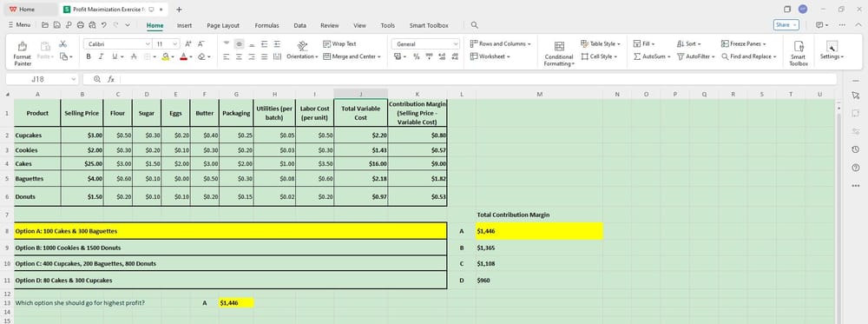This screenshot has height=324, width=868.
Task: Open the Name Box dropdown showing J18
Action: 74,79
